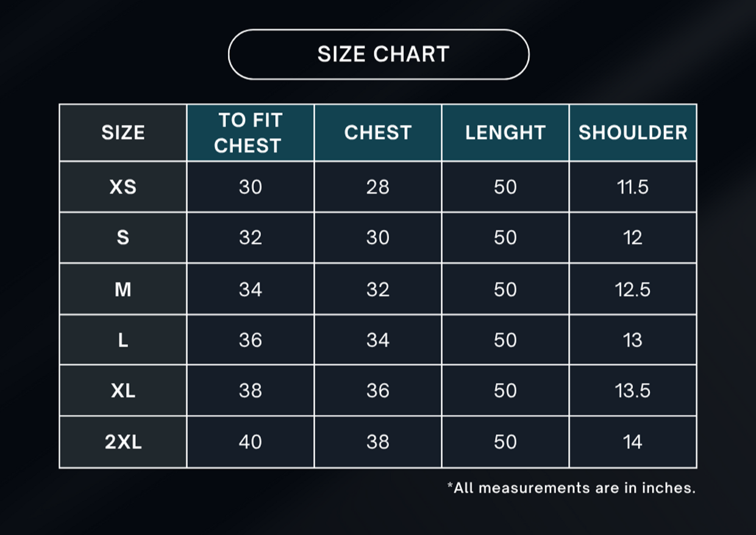Select the 12.5 shoulder measurement cell

[x=633, y=289]
